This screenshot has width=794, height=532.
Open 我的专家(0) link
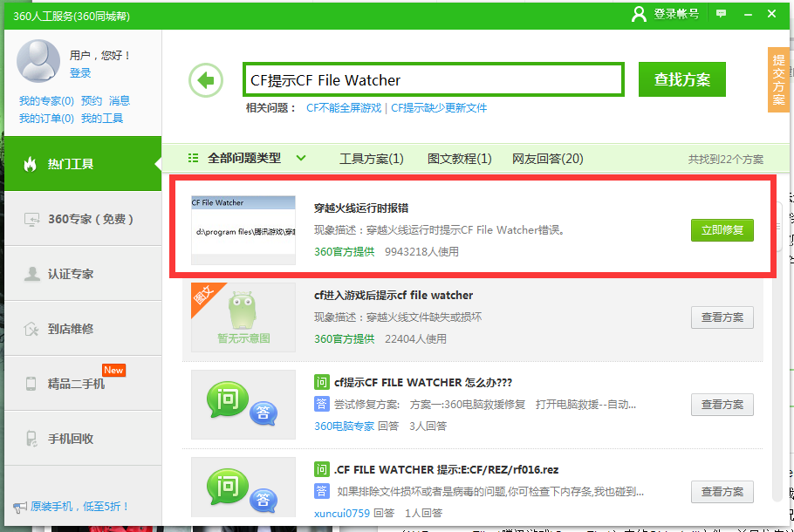[x=46, y=100]
